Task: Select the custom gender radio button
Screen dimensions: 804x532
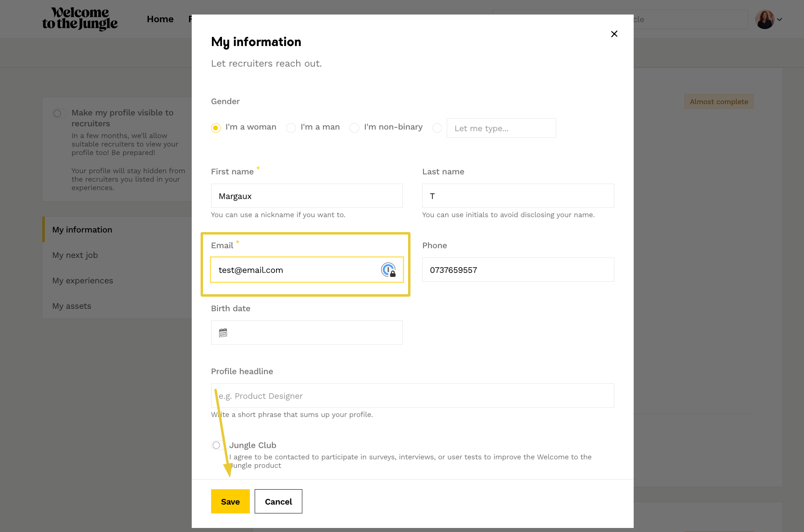Action: [x=437, y=128]
